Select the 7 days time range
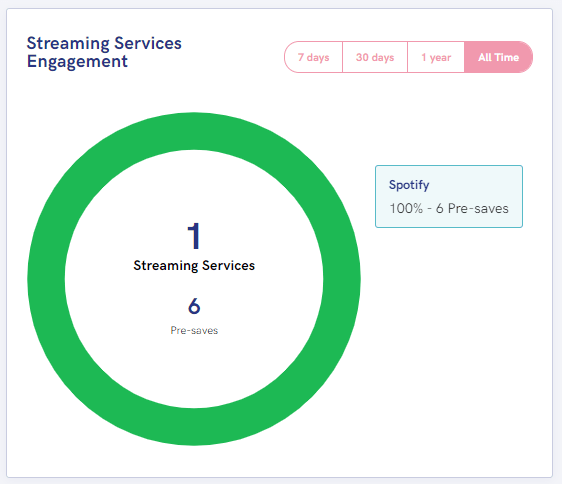This screenshot has height=484, width=562. [x=314, y=57]
